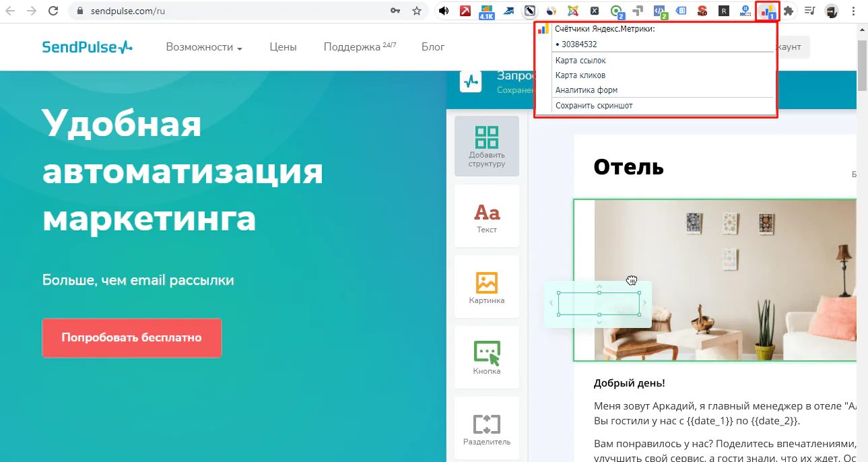Choose the Кнопка button block
The image size is (868, 462).
487,358
